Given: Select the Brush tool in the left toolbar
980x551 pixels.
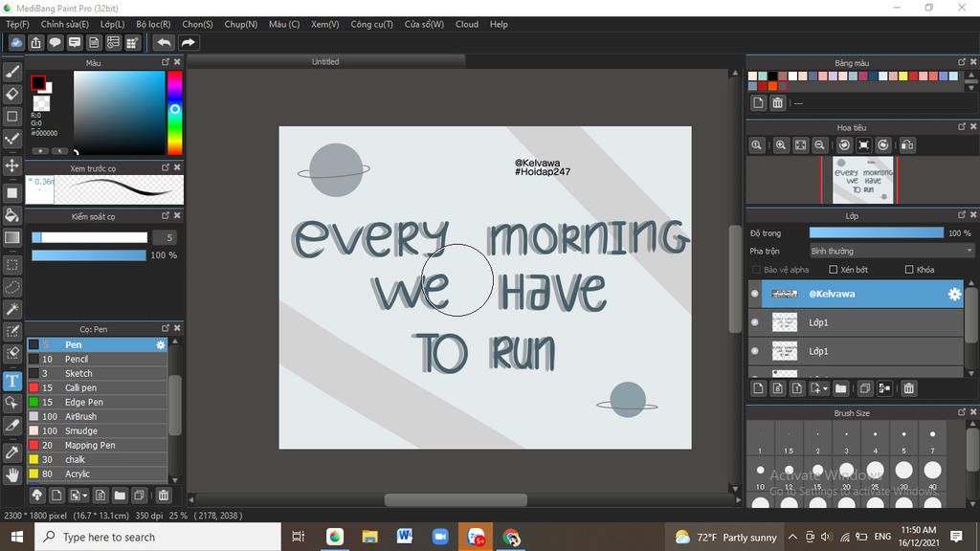Looking at the screenshot, I should pos(11,72).
